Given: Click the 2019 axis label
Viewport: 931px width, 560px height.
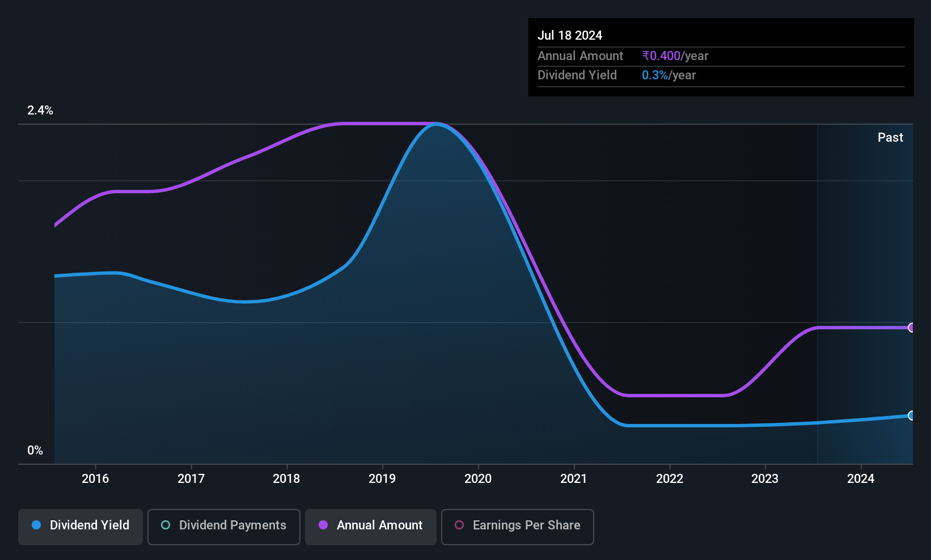Looking at the screenshot, I should tap(382, 478).
